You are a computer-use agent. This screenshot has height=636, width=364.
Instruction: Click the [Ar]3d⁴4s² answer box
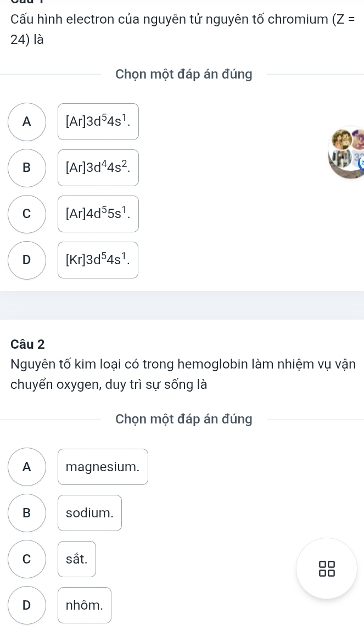pyautogui.click(x=98, y=168)
